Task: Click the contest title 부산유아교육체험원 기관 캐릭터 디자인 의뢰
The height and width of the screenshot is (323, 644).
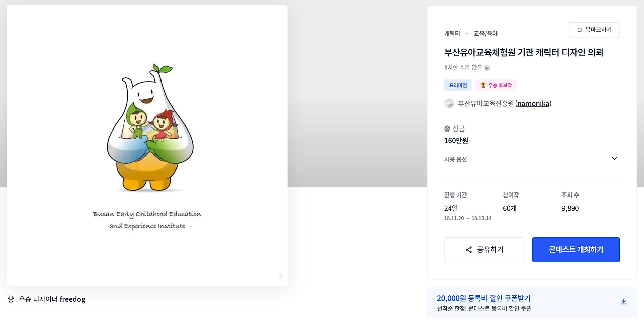Action: 524,52
